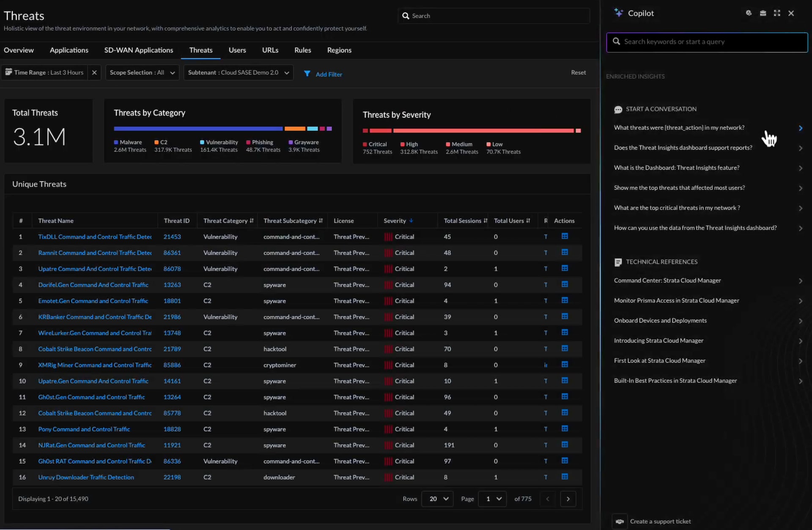
Task: Toggle sort order on the Severity column
Action: point(411,220)
